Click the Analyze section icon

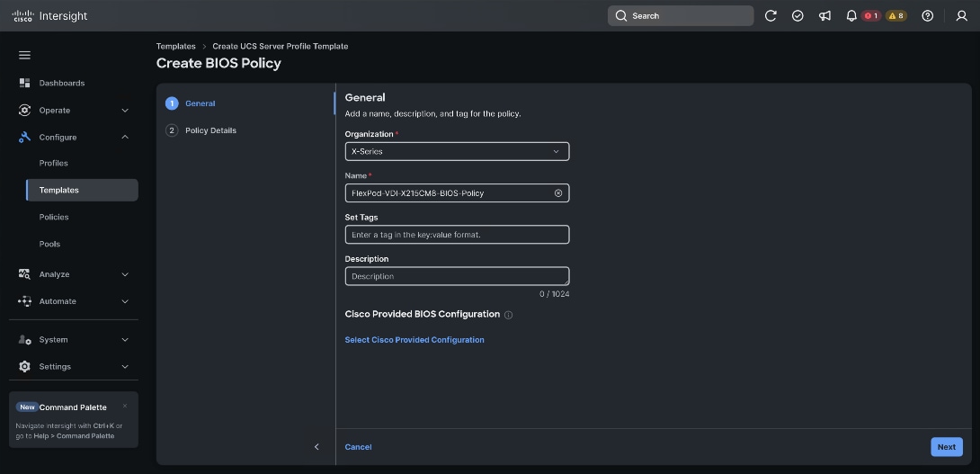(x=24, y=274)
